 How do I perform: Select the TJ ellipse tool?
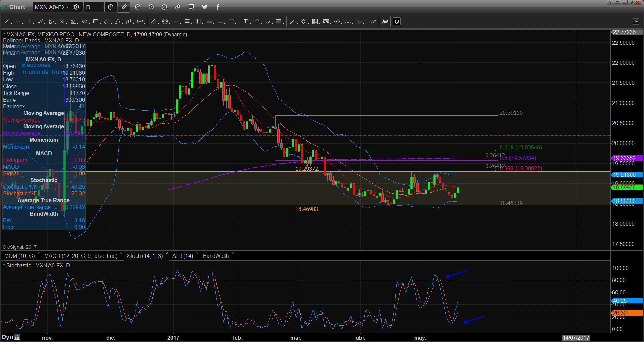point(337,22)
